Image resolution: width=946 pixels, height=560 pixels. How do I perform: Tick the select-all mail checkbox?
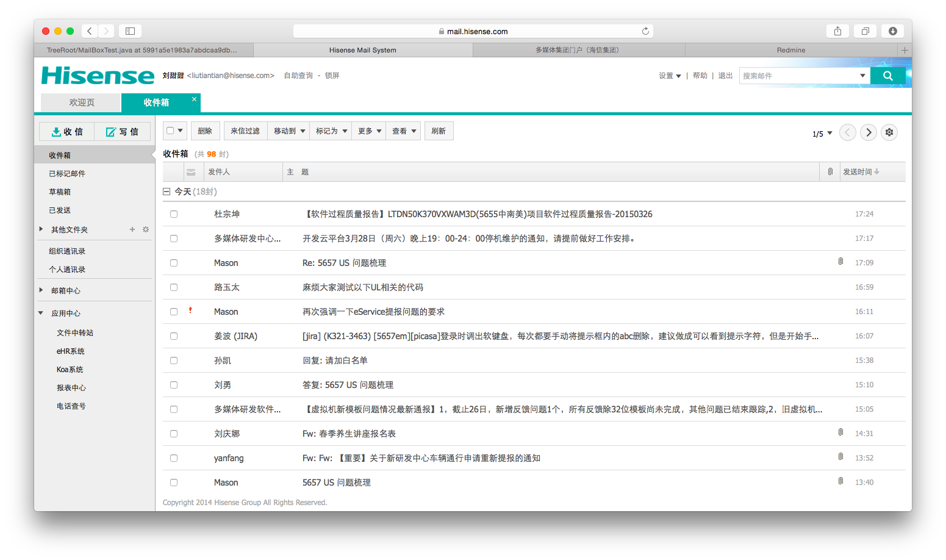click(x=170, y=131)
